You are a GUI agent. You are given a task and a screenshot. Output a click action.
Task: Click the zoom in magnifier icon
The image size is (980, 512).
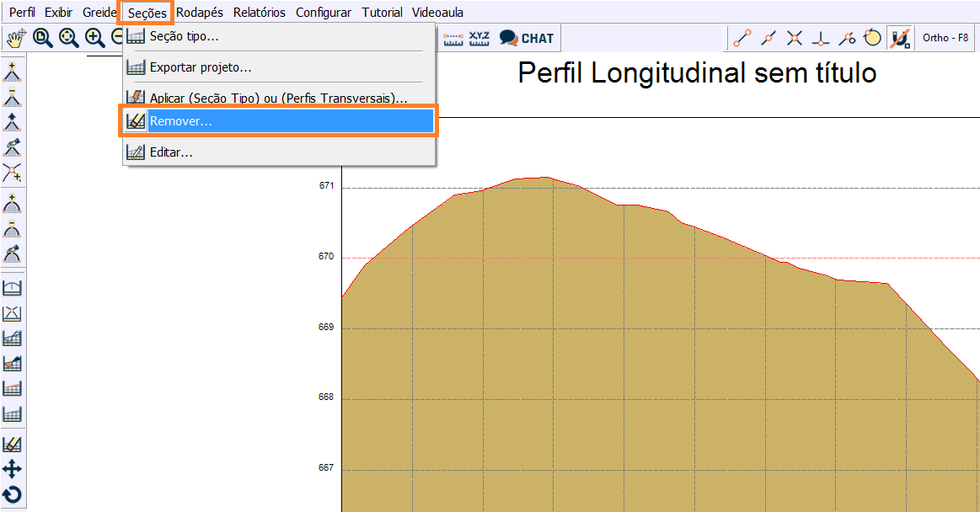(x=94, y=38)
